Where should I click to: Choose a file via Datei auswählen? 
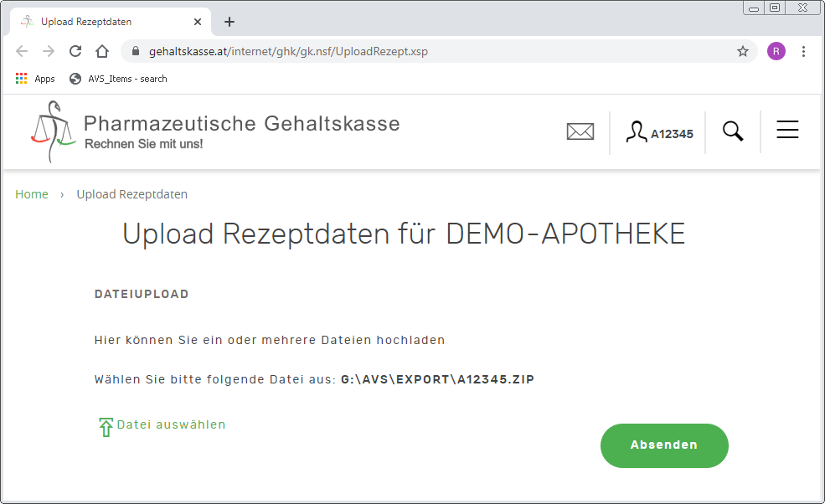pos(171,424)
